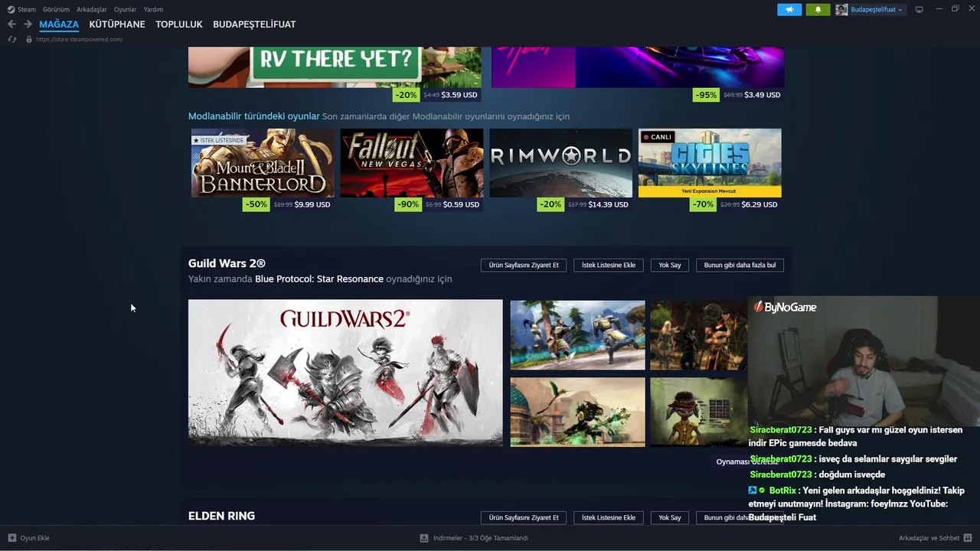Click the İndirmeler 3/3 Öğe Tamamlandı status
Screen dimensions: 980x551
pyautogui.click(x=481, y=538)
